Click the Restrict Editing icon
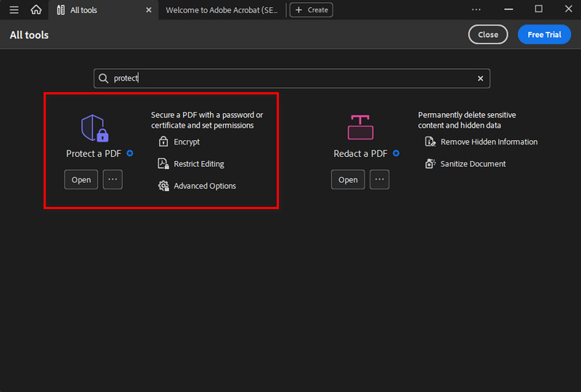Image resolution: width=581 pixels, height=392 pixels. tap(163, 164)
